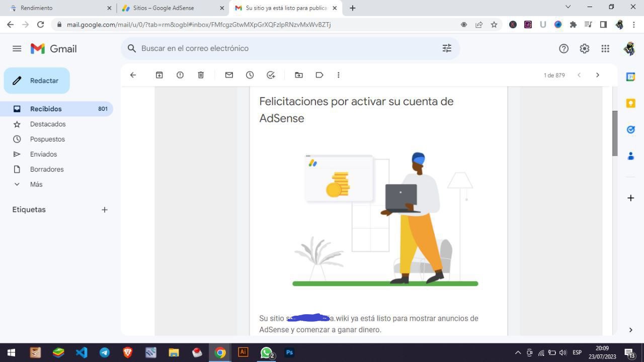This screenshot has height=362, width=644.
Task: Open Windows notification center
Action: (629, 352)
